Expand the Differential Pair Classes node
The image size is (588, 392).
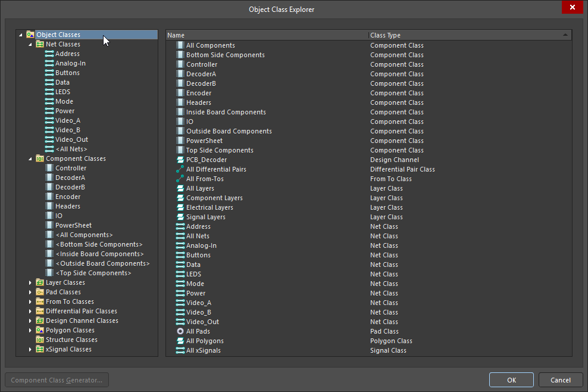30,311
